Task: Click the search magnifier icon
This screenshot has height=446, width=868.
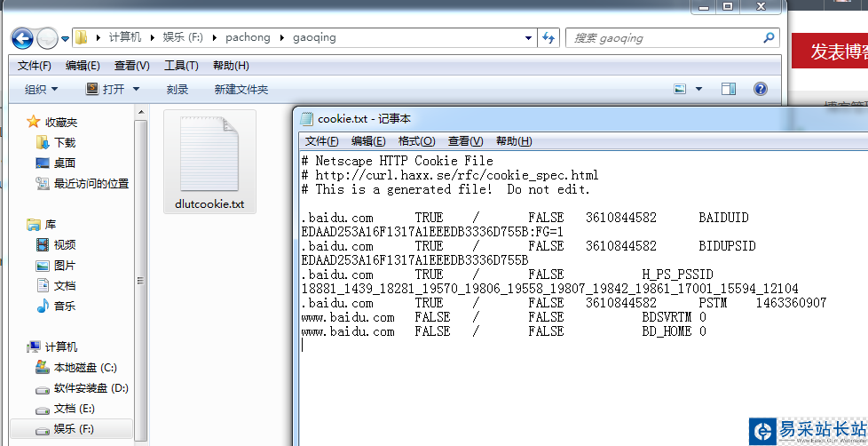Action: click(x=769, y=37)
